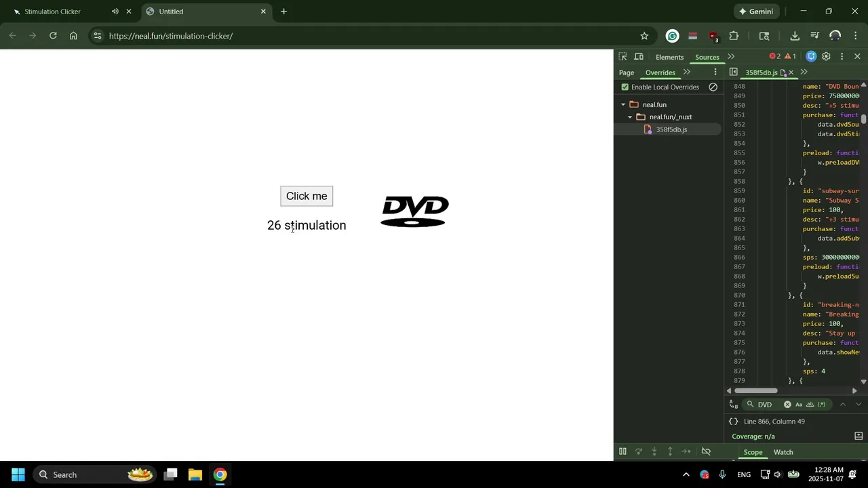
Task: Open the Watch debugger tab
Action: (783, 452)
